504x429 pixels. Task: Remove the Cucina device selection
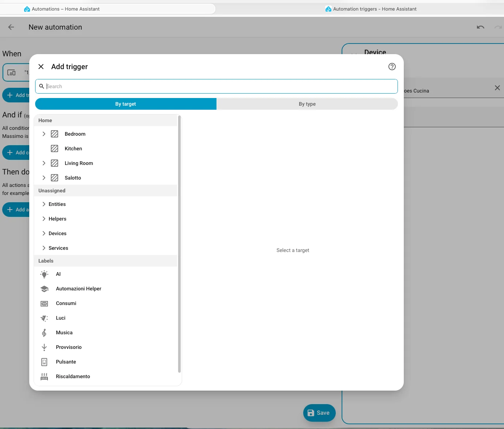497,88
